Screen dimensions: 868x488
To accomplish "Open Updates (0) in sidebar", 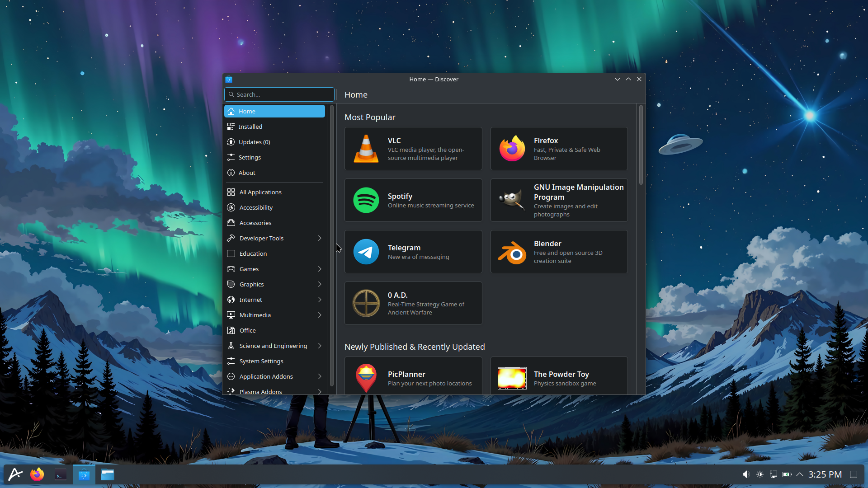I will coord(274,142).
